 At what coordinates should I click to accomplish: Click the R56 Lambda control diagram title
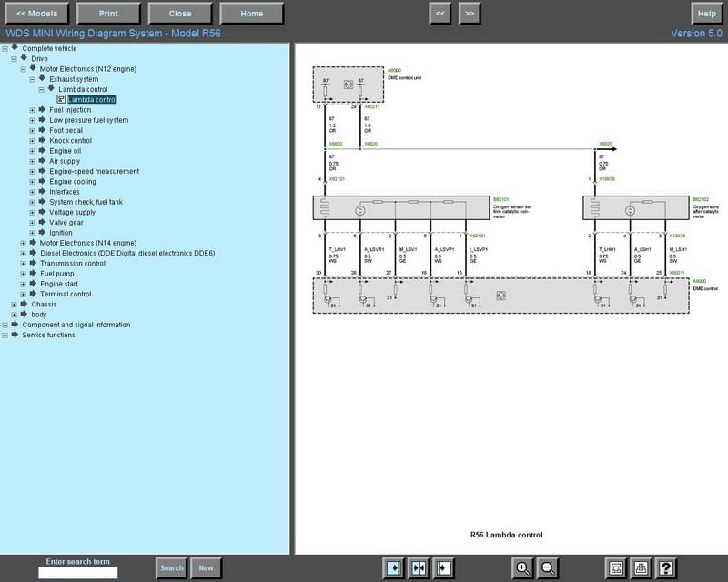click(x=506, y=535)
